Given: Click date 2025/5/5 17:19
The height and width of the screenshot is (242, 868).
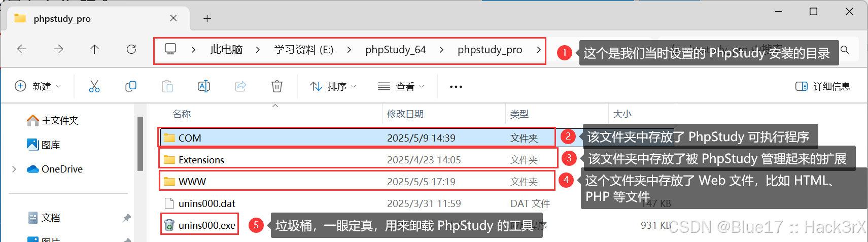Looking at the screenshot, I should [x=421, y=182].
